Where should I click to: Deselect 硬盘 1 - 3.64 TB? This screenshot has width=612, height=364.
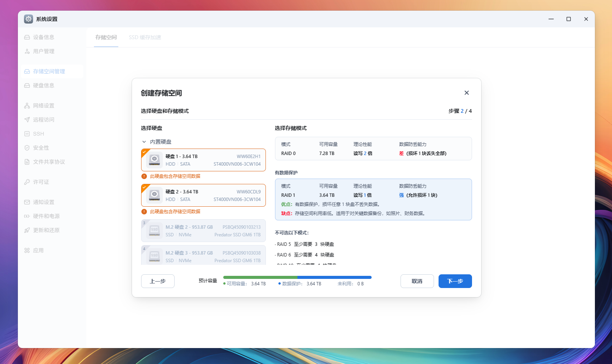click(x=203, y=160)
